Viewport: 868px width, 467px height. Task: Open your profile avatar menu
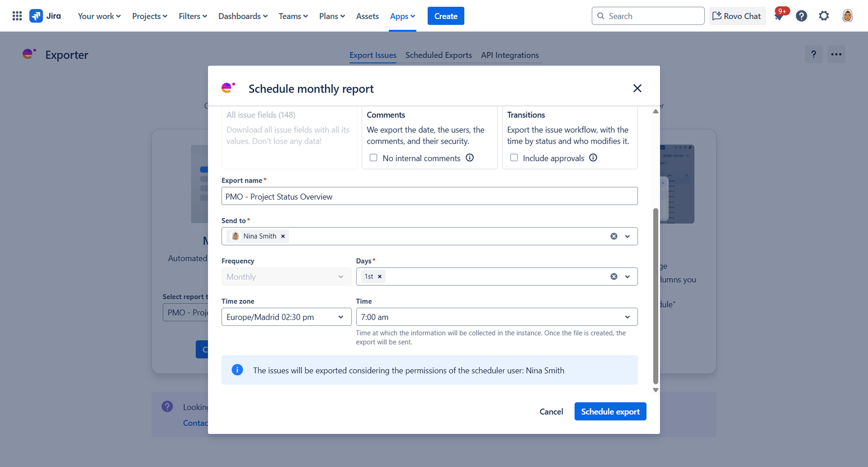click(x=848, y=16)
